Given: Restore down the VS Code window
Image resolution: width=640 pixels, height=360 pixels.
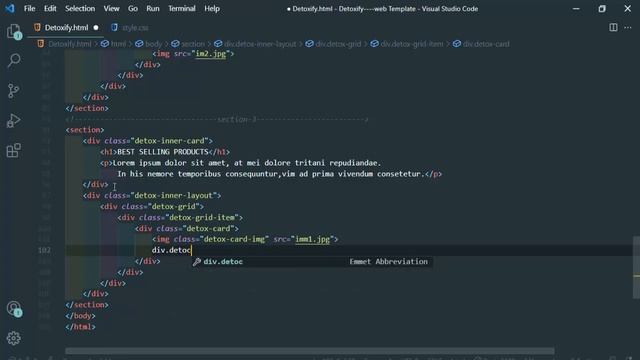Looking at the screenshot, I should [x=602, y=9].
